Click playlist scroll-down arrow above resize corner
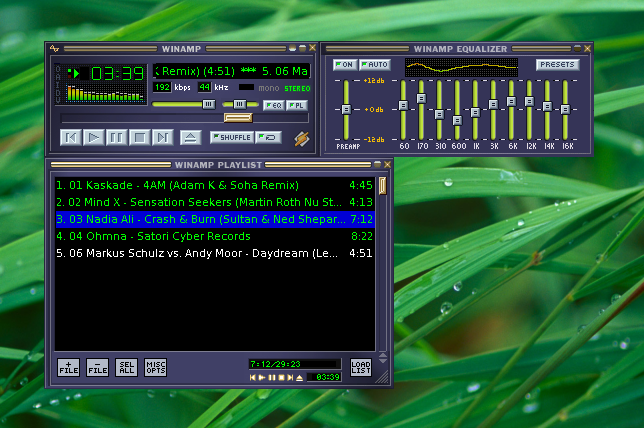This screenshot has width=644, height=428. point(382,361)
